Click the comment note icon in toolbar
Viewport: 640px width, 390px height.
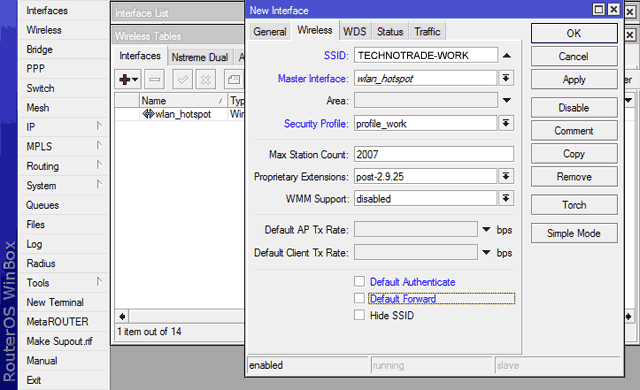click(234, 80)
